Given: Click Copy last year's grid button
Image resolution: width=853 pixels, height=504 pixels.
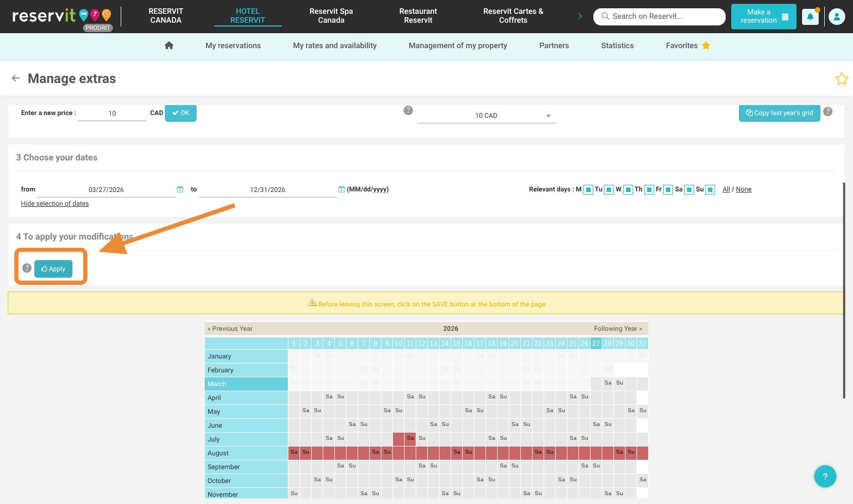Looking at the screenshot, I should click(779, 113).
